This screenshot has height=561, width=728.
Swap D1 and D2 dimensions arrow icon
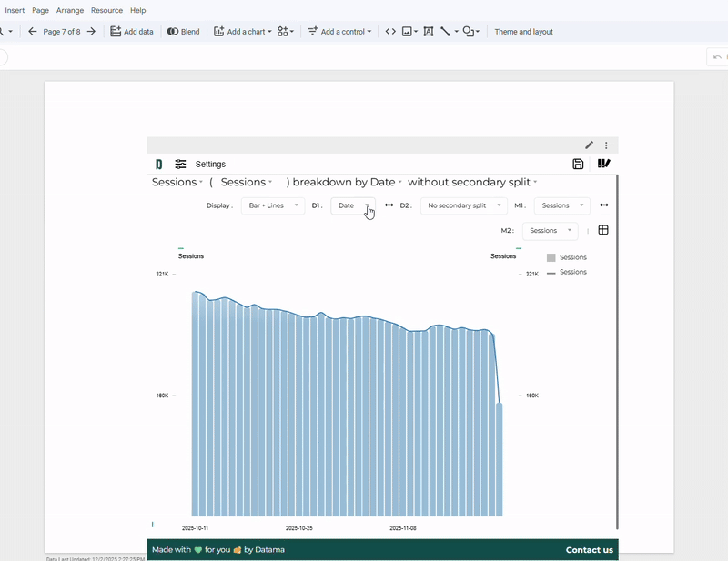(389, 205)
